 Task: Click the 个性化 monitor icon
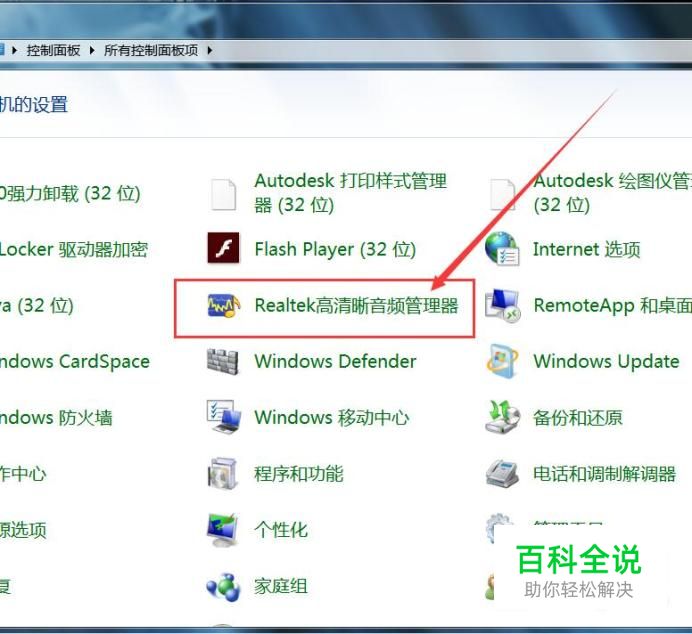click(223, 530)
